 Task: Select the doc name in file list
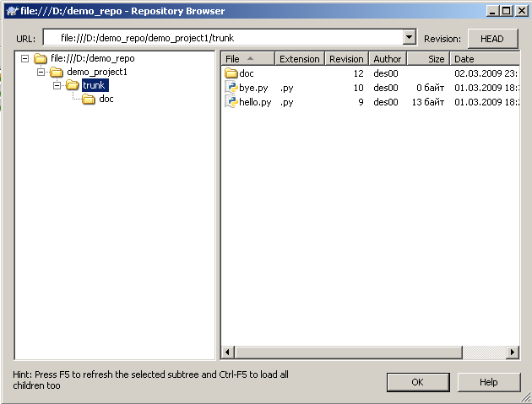(x=247, y=73)
